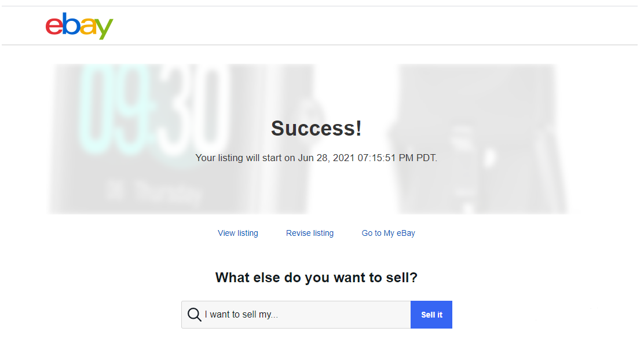This screenshot has width=644, height=339.
Task: Click the blurred banner image on the right
Action: click(481, 139)
